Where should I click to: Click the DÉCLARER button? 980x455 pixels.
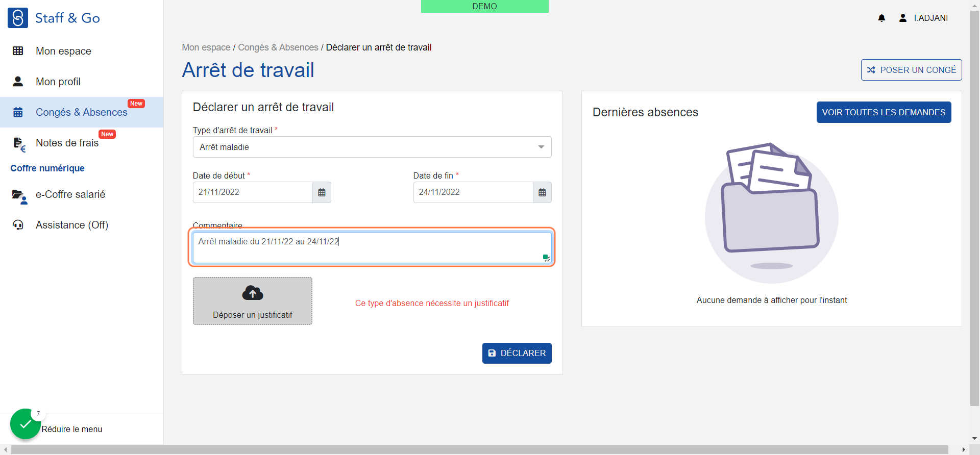point(517,353)
